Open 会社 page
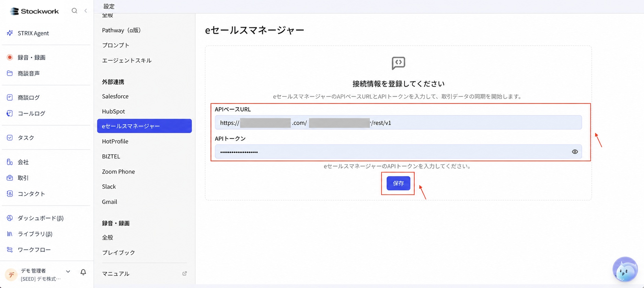 [23, 162]
